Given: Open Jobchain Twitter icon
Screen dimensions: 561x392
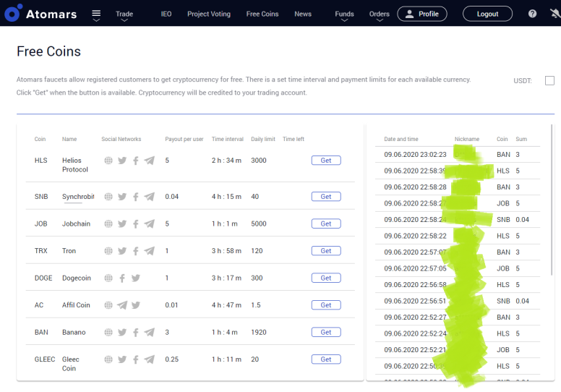Looking at the screenshot, I should (122, 223).
